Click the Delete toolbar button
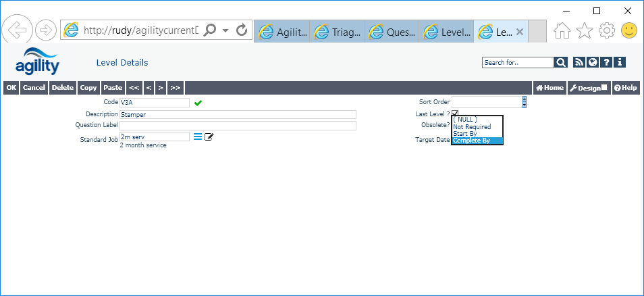This screenshot has height=296, width=644. pyautogui.click(x=63, y=88)
